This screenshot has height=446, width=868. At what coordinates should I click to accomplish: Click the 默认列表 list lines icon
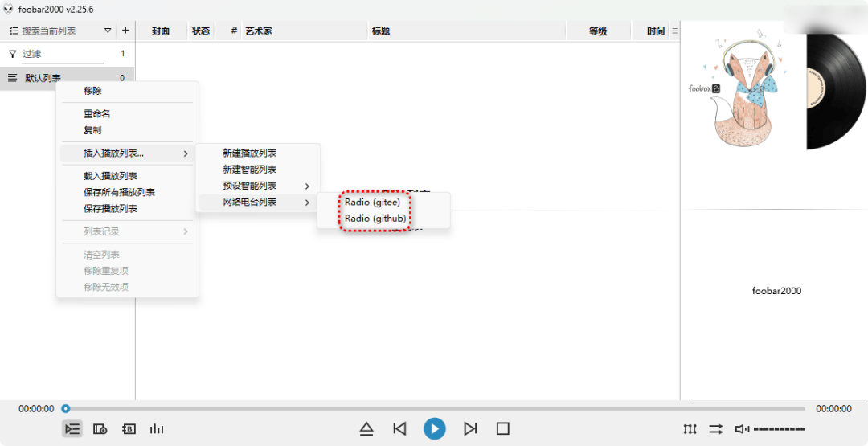pyautogui.click(x=13, y=78)
